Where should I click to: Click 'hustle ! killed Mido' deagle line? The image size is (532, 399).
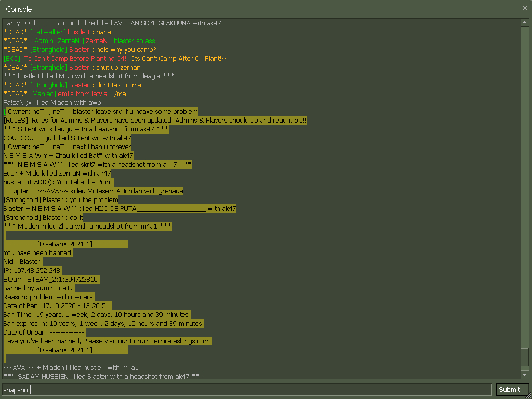[x=89, y=76]
